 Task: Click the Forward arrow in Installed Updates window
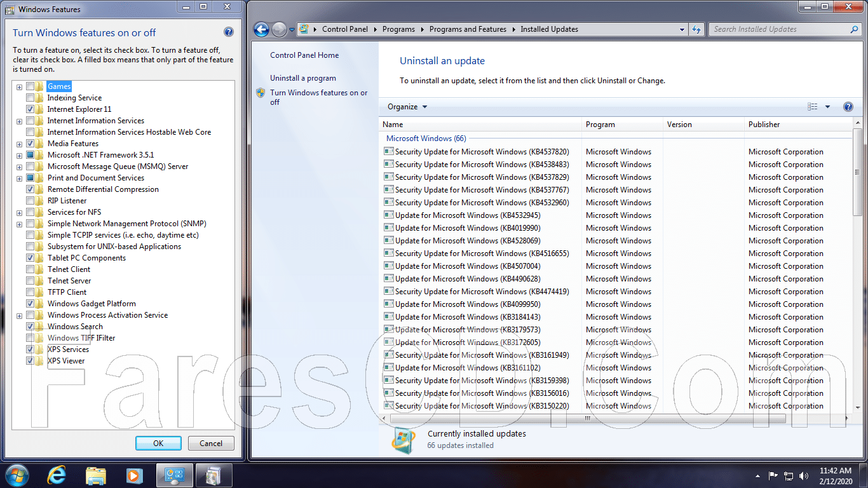point(279,29)
